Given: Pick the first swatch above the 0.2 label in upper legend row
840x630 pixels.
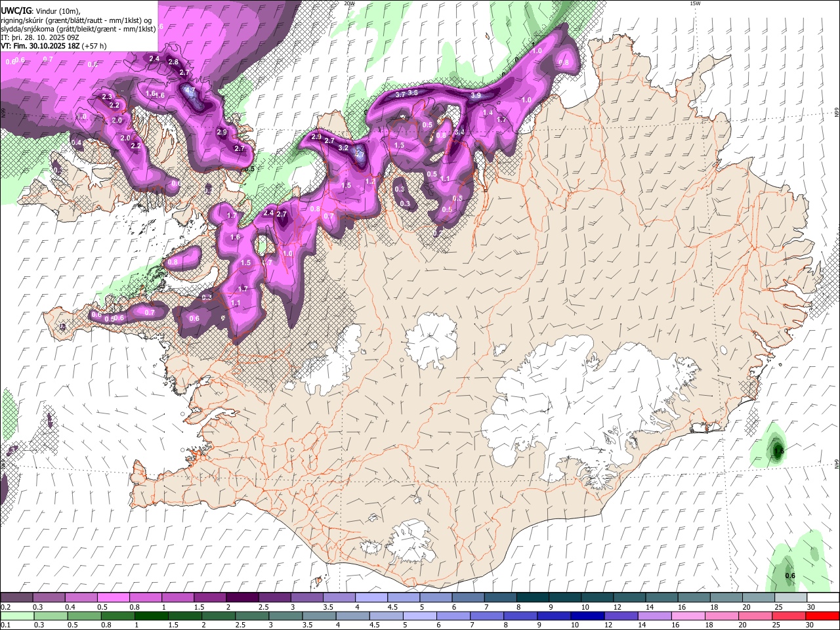Looking at the screenshot, I should click(16, 598).
